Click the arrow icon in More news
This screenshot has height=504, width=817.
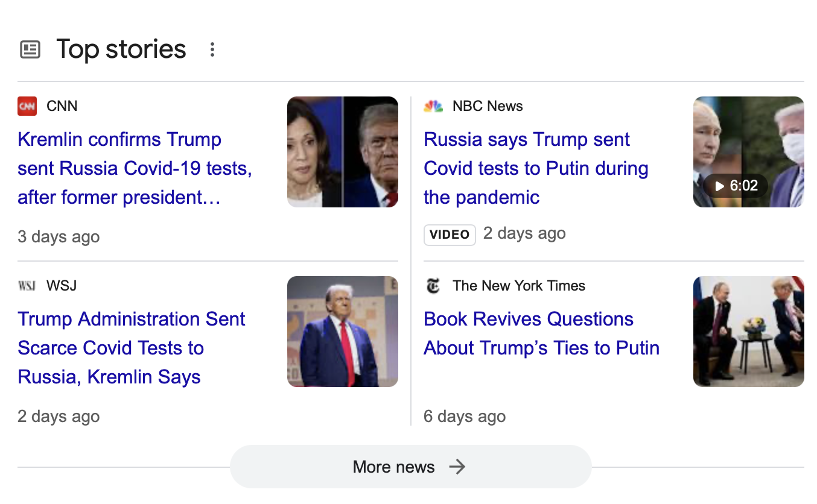457,467
